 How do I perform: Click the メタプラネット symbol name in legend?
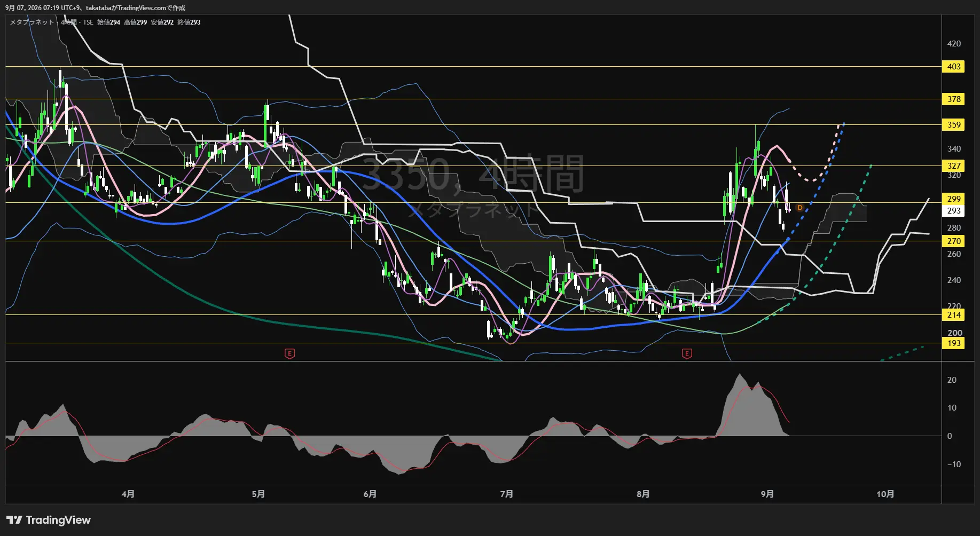pyautogui.click(x=32, y=22)
